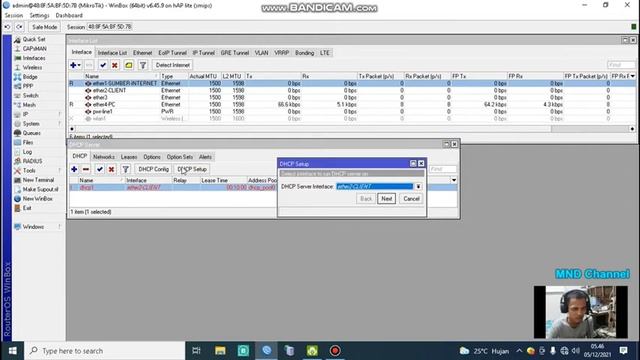Image resolution: width=640 pixels, height=360 pixels.
Task: Switch to Networks tab in DHCP Server
Action: 104,157
